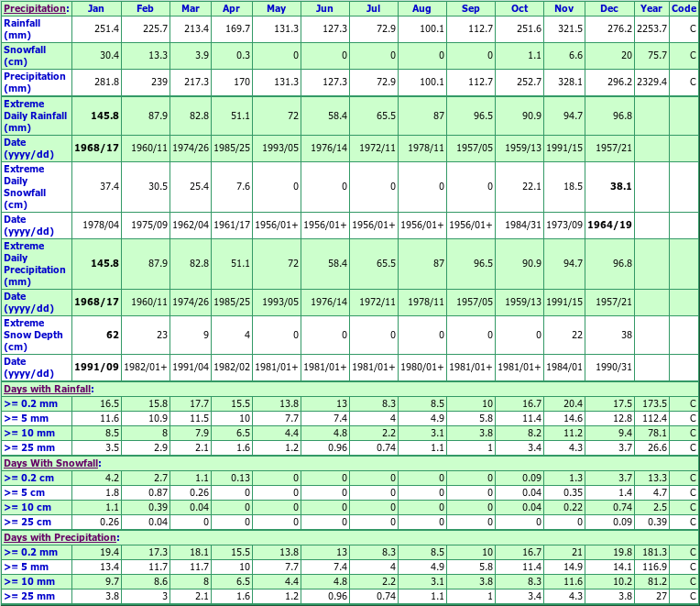The image size is (700, 606).
Task: Click the Extreme Snow Depth (cm) row label
Action: [x=33, y=335]
